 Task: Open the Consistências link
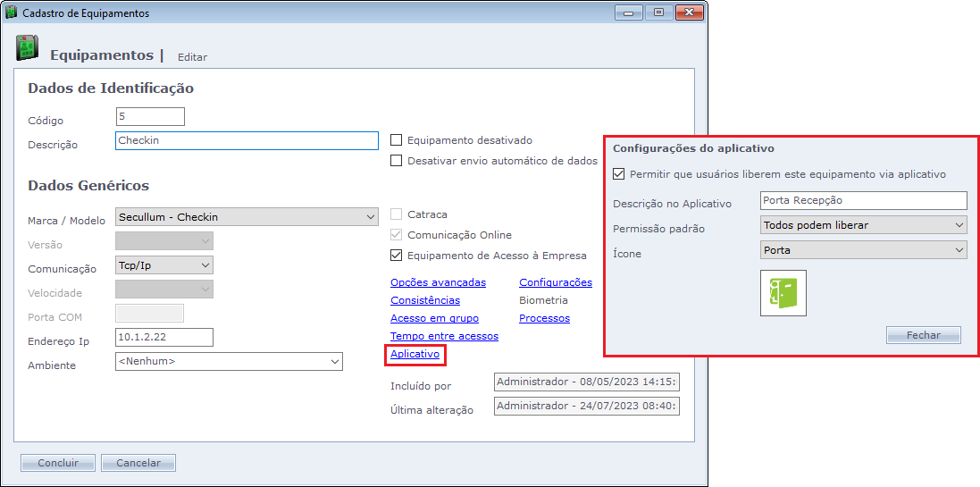(x=424, y=300)
